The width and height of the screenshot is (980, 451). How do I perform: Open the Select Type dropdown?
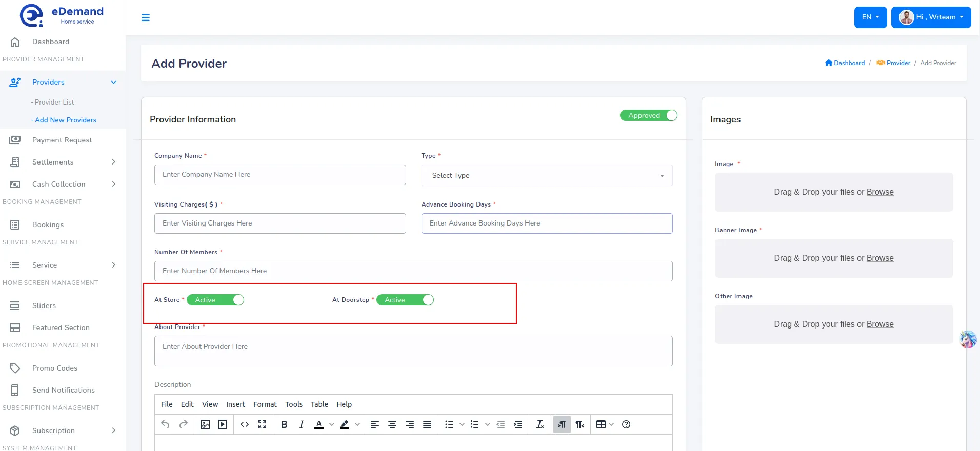click(547, 175)
